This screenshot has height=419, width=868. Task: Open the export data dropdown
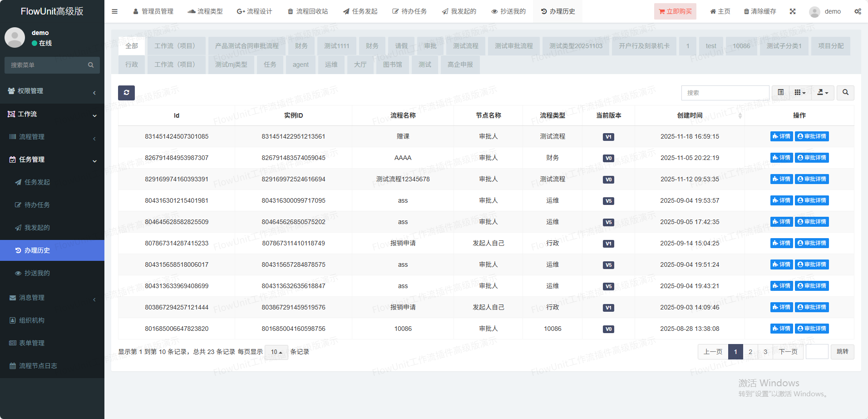822,93
